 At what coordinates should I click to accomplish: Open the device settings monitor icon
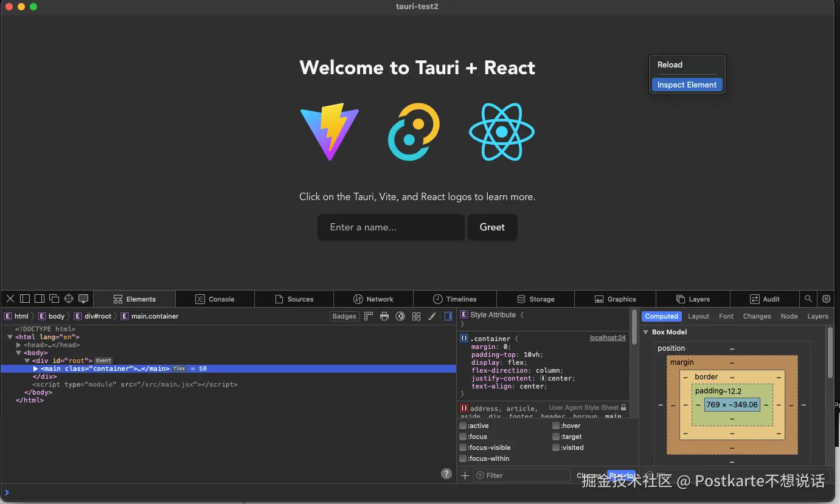83,299
